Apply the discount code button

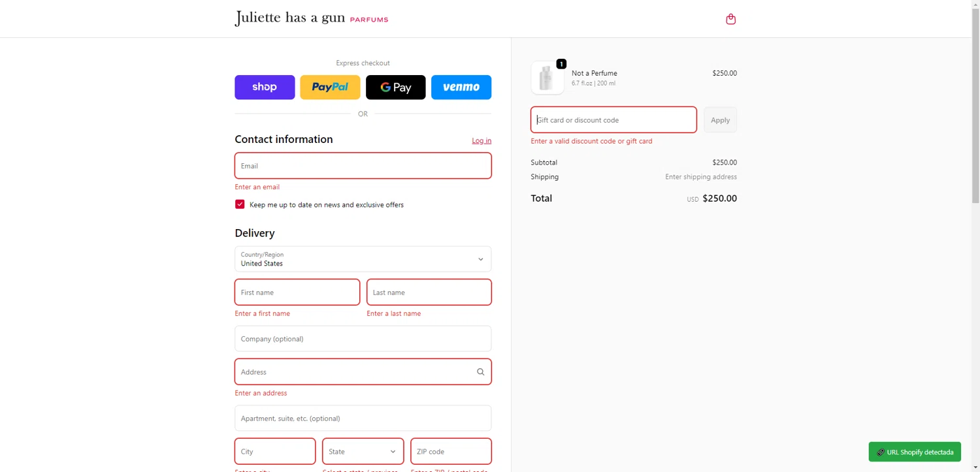point(720,120)
